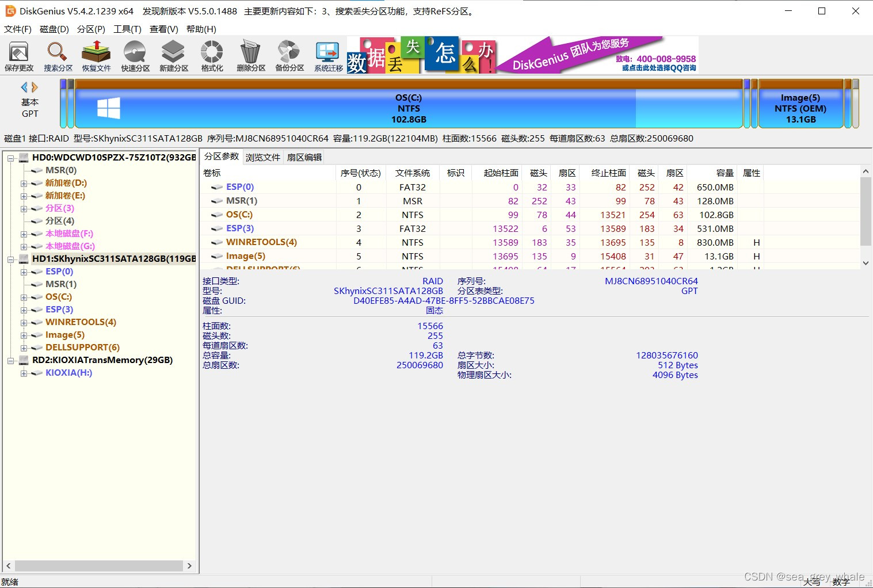873x588 pixels.
Task: Switch to the 扇区编辑 tab
Action: 304,158
